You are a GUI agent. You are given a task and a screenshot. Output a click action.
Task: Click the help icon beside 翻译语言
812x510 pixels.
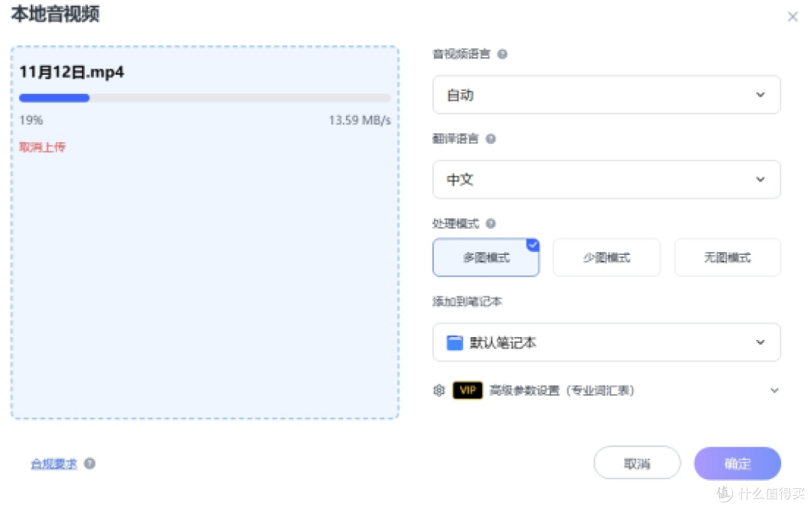point(490,138)
